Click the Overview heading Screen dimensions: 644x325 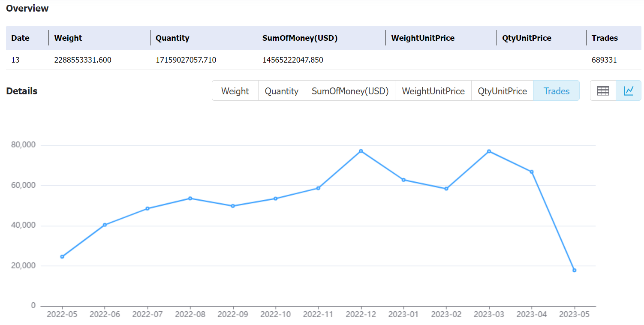[x=27, y=8]
